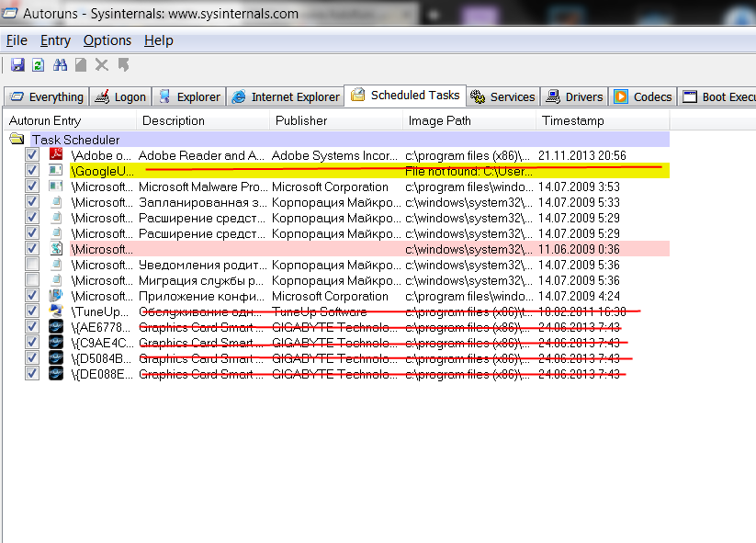Click the Gigabyte icon beside \{C9AE4C
756x543 pixels.
(56, 343)
